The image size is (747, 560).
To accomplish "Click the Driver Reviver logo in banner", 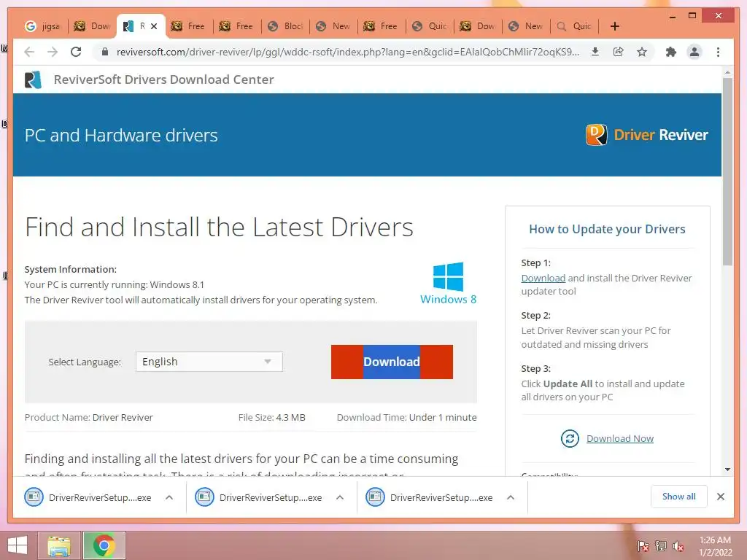I will [x=646, y=135].
